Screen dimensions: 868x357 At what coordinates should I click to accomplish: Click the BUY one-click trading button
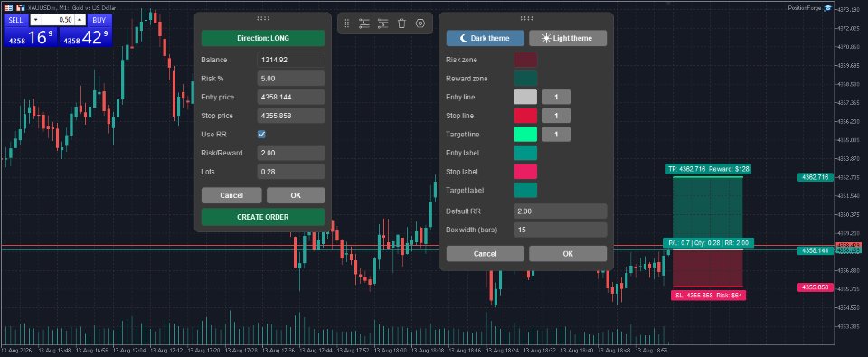tap(99, 20)
